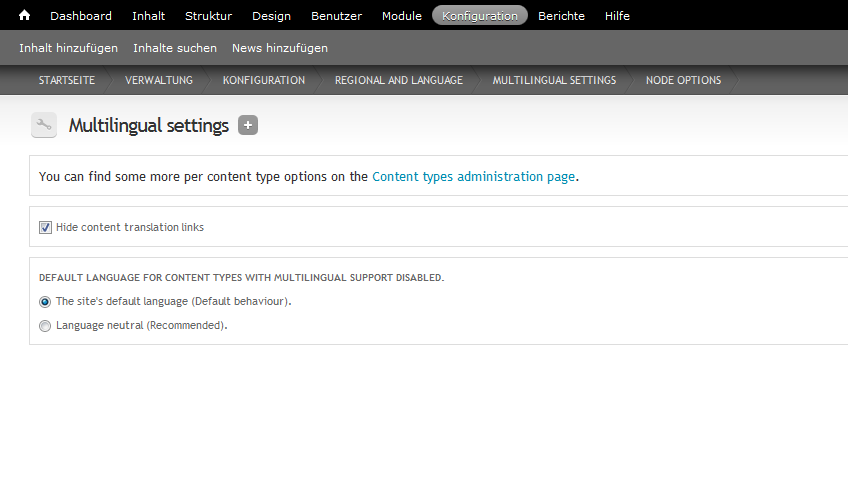Open the Dashboard menu item
Viewport: 848px width, 482px height.
coord(81,16)
